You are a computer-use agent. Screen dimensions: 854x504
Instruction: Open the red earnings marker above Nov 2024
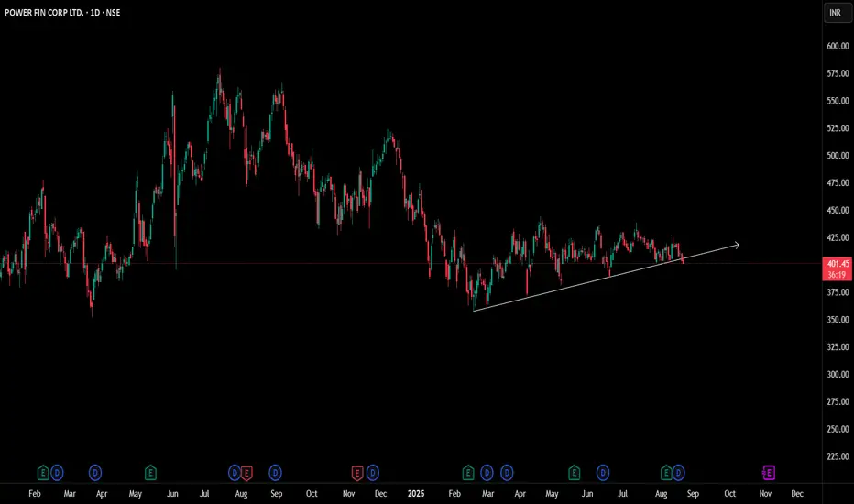coord(356,473)
